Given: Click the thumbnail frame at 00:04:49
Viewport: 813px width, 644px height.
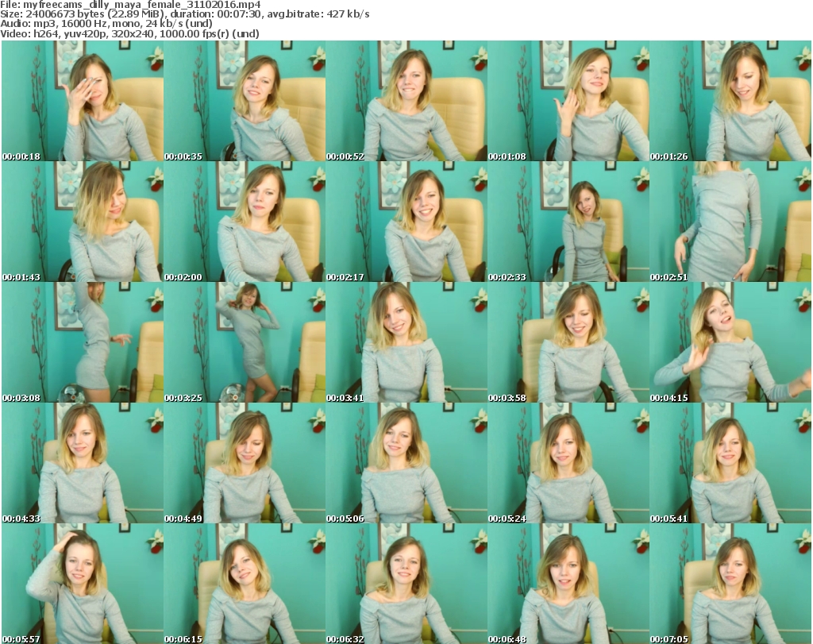Looking at the screenshot, I should click(x=245, y=463).
